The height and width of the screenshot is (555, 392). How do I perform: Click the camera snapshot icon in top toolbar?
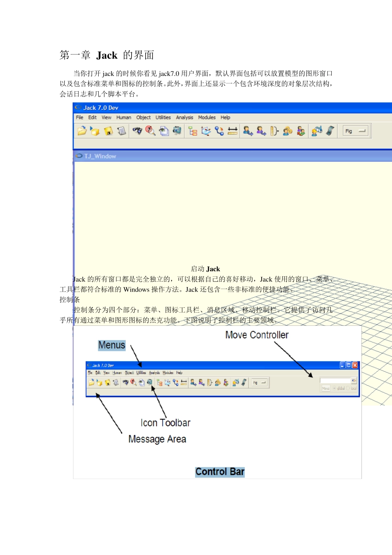point(177,131)
